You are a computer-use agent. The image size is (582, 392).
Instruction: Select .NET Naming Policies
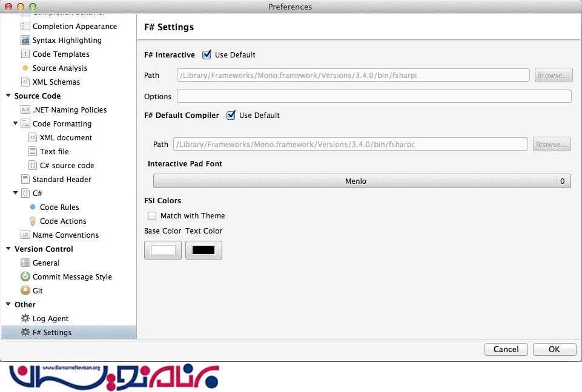(x=70, y=109)
